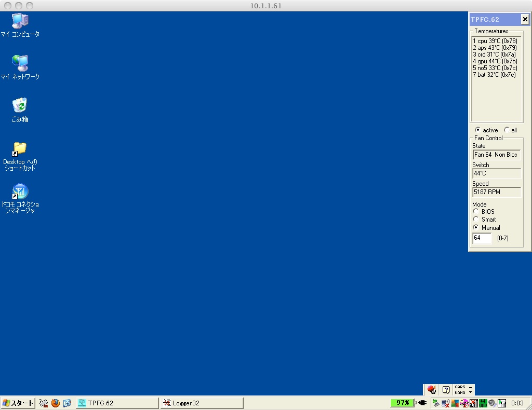Viewport: 532px width, 410px height.
Task: Click the cpu 39°C temperature row
Action: tap(495, 40)
